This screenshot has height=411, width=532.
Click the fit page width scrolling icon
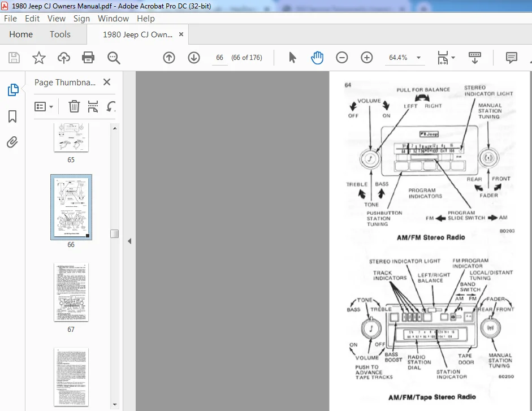click(x=443, y=58)
